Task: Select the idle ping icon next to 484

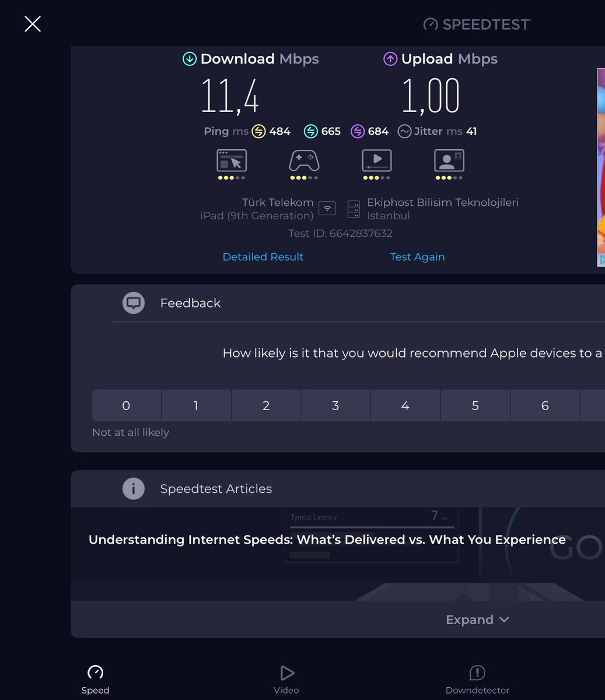Action: (x=258, y=131)
